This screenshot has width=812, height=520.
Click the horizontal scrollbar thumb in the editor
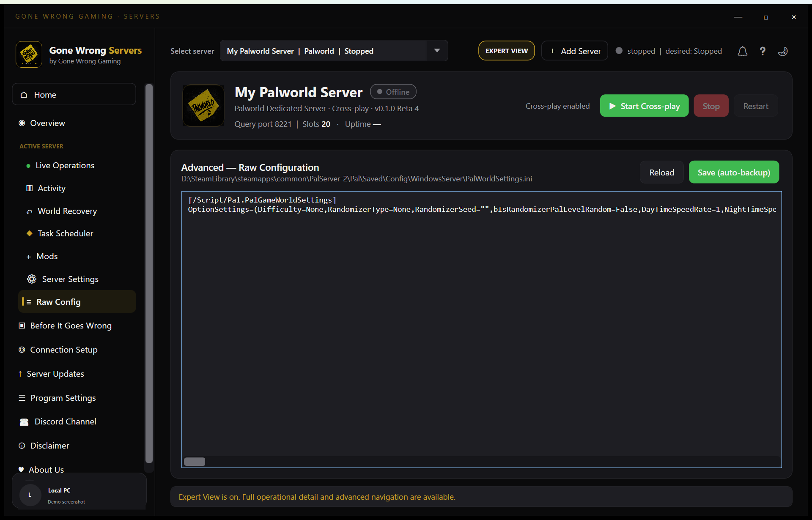point(195,462)
